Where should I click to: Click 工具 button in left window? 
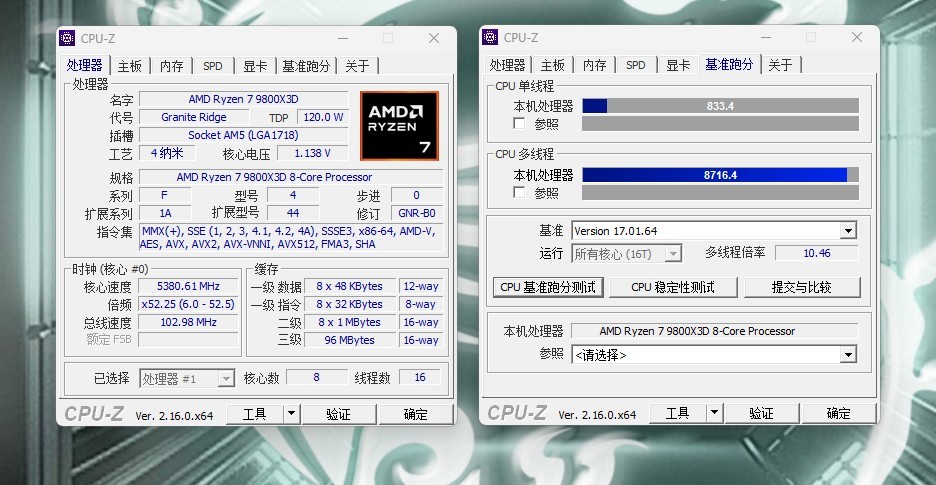[255, 413]
